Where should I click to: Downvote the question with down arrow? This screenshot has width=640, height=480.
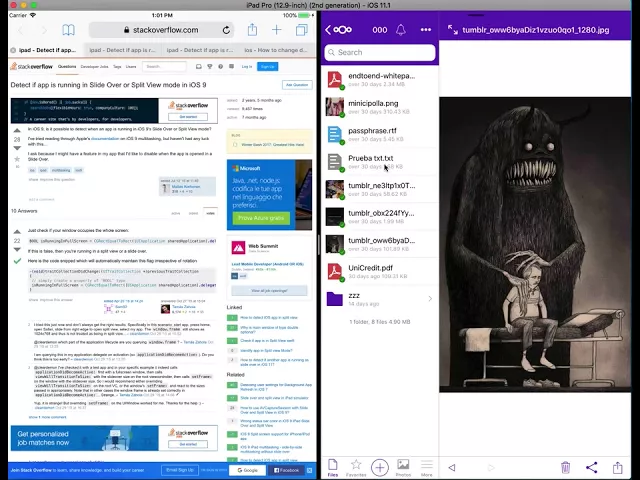point(17,148)
